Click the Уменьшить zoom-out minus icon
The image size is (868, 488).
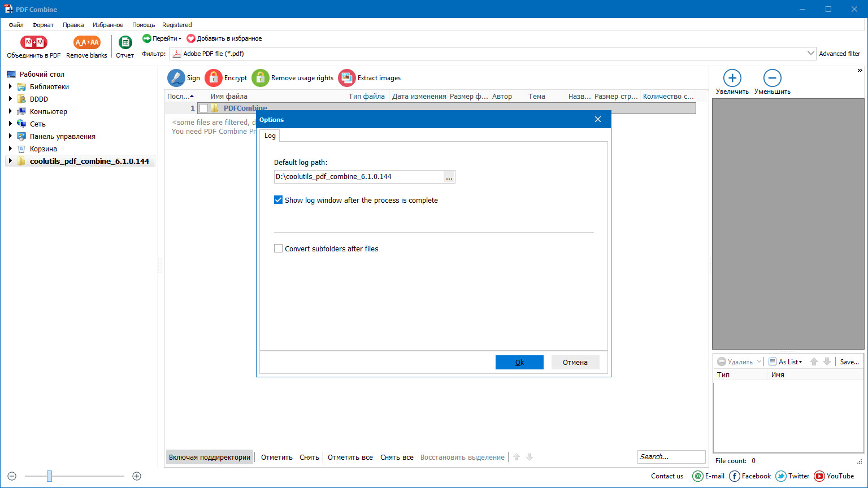click(x=772, y=78)
